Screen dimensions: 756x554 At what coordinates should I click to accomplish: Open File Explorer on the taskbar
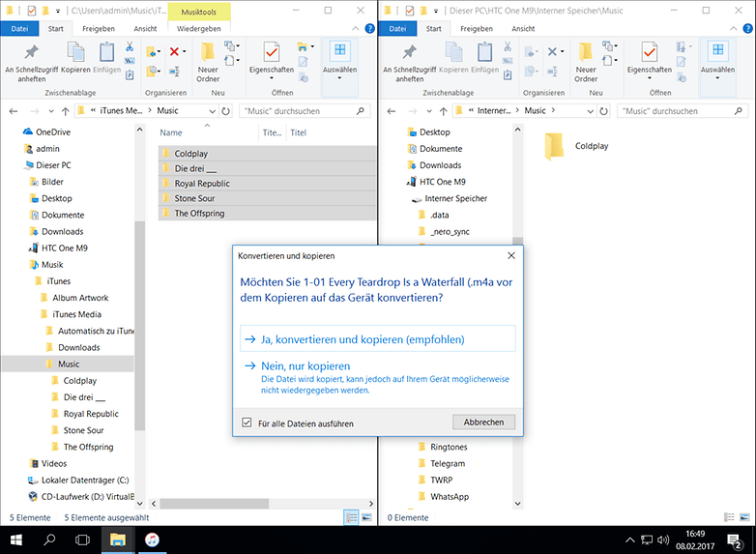[x=117, y=539]
